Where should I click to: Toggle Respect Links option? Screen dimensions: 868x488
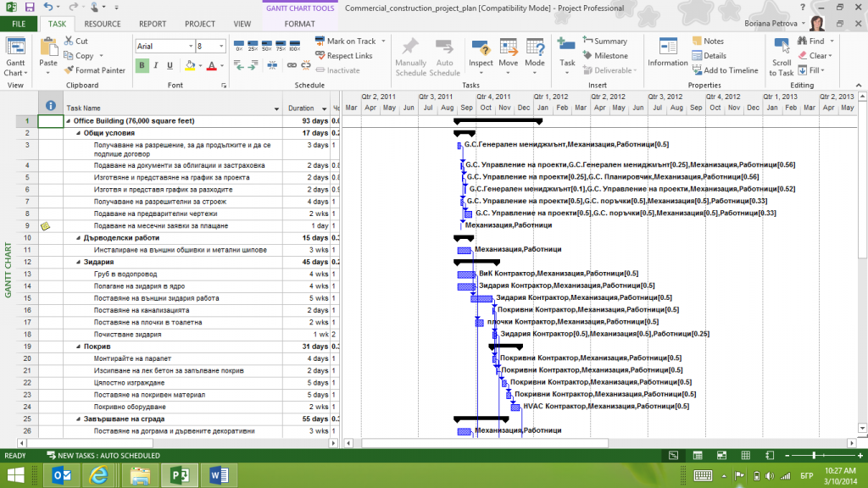[x=344, y=55]
